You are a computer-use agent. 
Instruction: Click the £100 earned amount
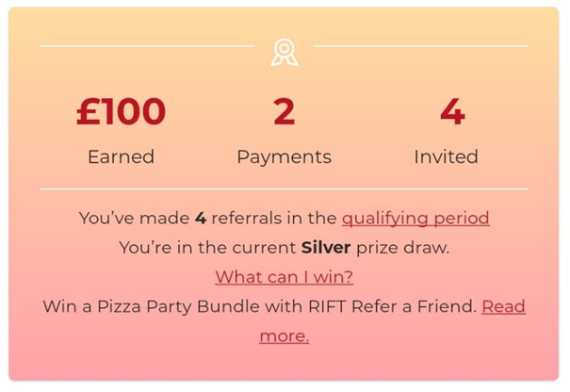click(x=121, y=111)
